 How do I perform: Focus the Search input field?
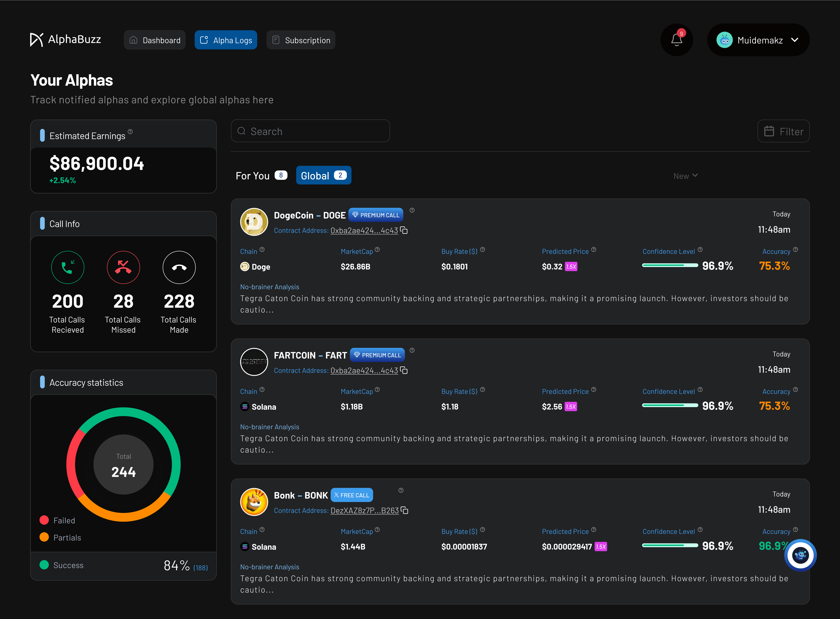[310, 131]
